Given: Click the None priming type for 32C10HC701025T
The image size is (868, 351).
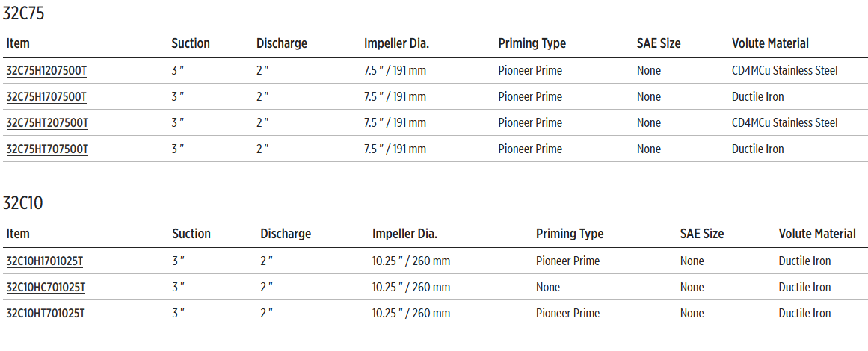Looking at the screenshot, I should click(x=548, y=288).
